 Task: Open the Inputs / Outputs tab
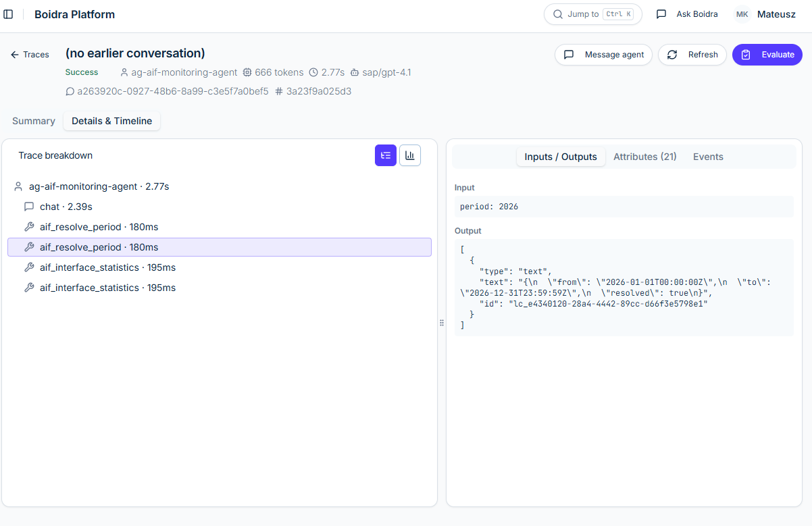click(x=561, y=157)
